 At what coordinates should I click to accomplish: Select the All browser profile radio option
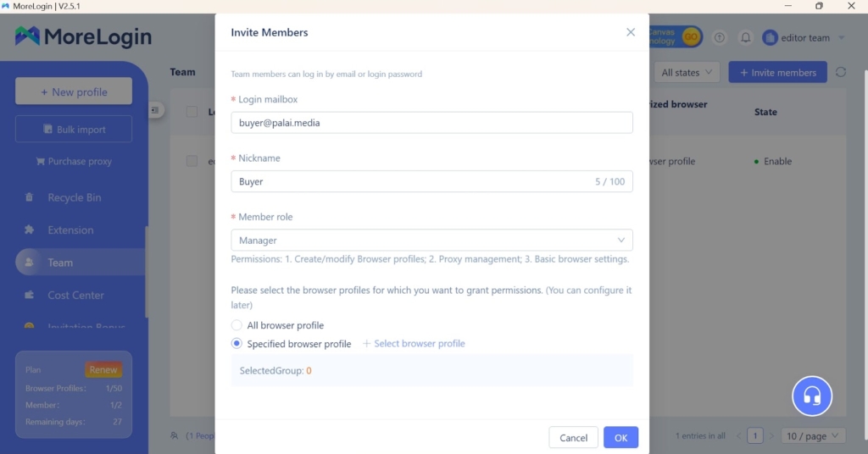[236, 325]
